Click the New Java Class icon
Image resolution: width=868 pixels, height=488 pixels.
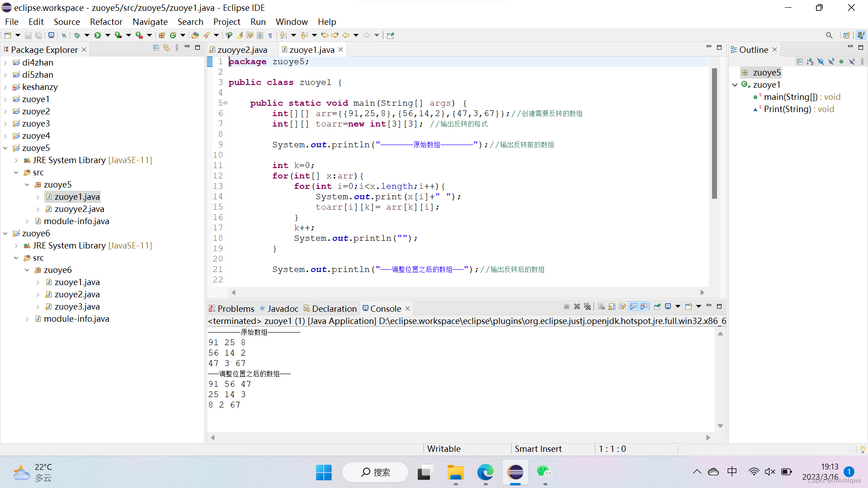coord(173,35)
